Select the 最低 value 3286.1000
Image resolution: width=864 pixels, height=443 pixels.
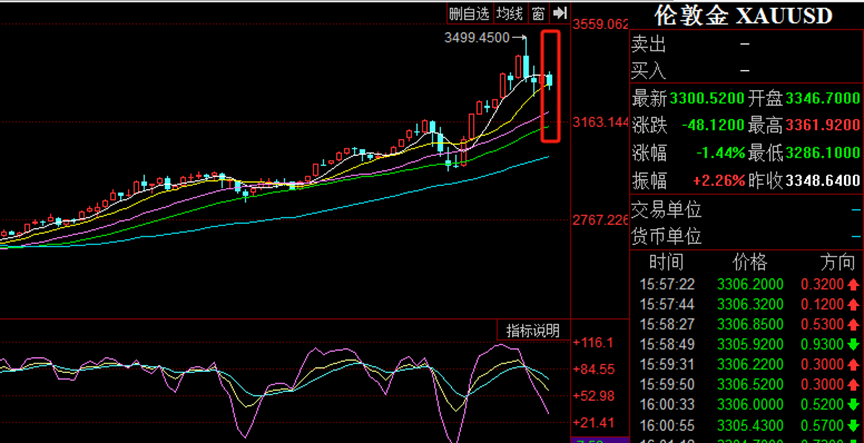tap(823, 152)
